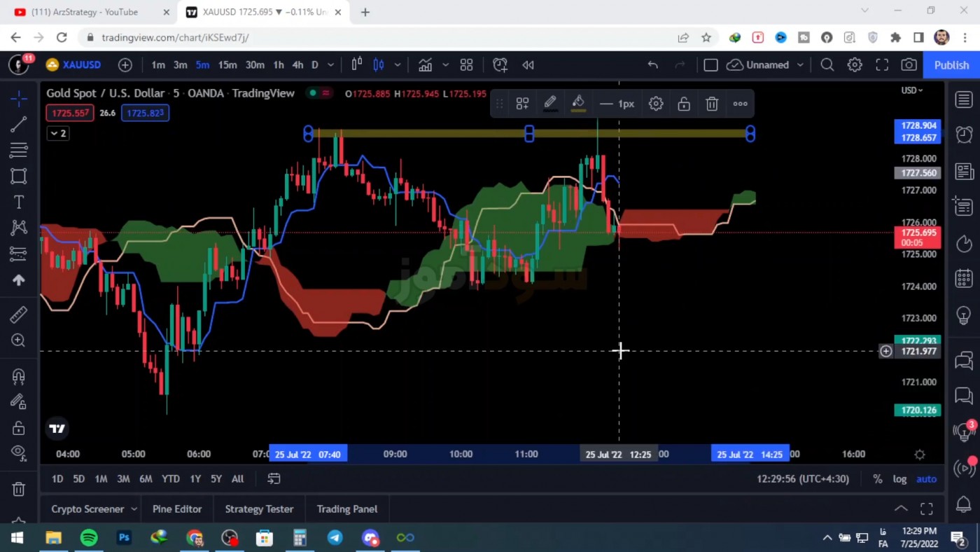Expand indicators favorites dropdown arrow
This screenshot has width=980, height=552.
445,64
